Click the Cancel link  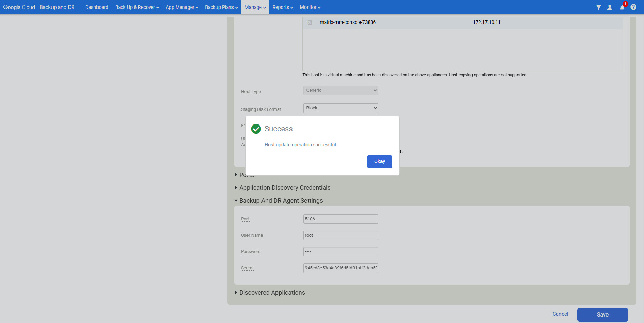tap(560, 314)
